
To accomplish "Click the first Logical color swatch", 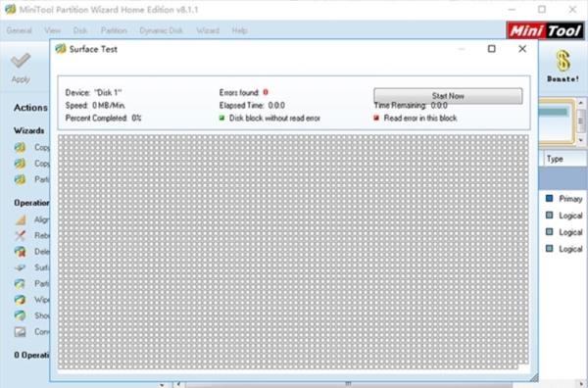I will coord(550,216).
